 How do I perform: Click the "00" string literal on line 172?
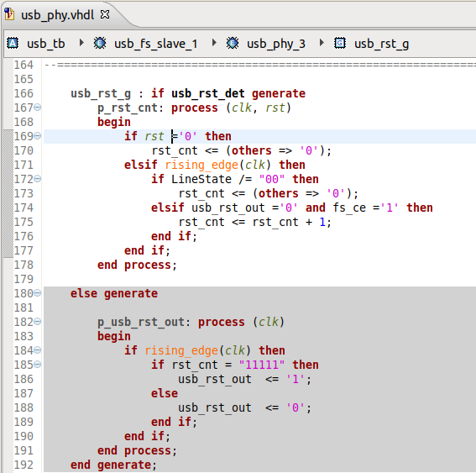point(272,179)
